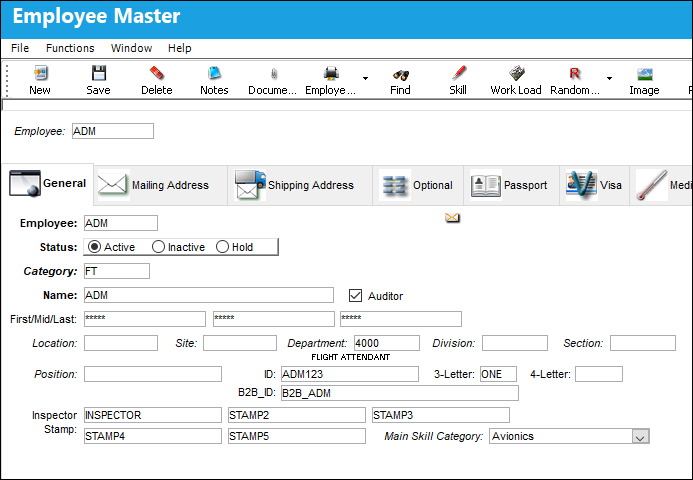Open the Work Load tool

pyautogui.click(x=516, y=73)
